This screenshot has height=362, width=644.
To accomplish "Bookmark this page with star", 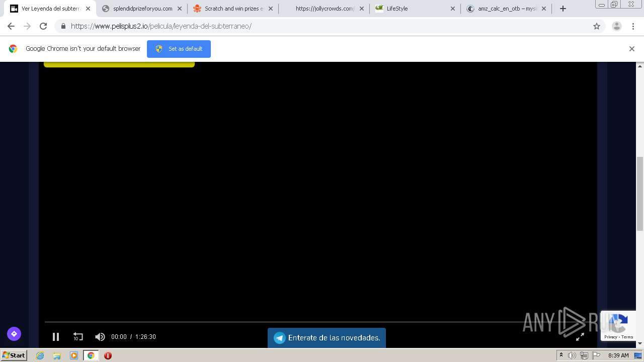I will pos(597,26).
